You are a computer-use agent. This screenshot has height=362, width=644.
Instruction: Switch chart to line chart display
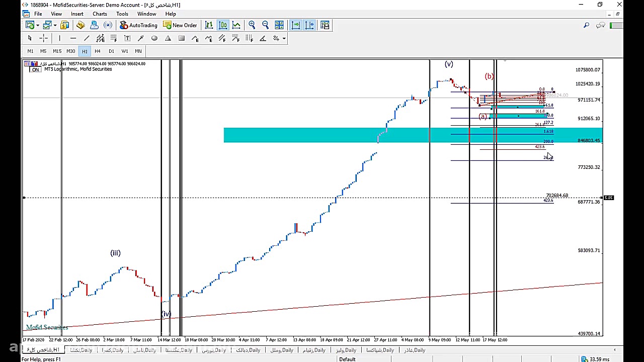click(236, 25)
